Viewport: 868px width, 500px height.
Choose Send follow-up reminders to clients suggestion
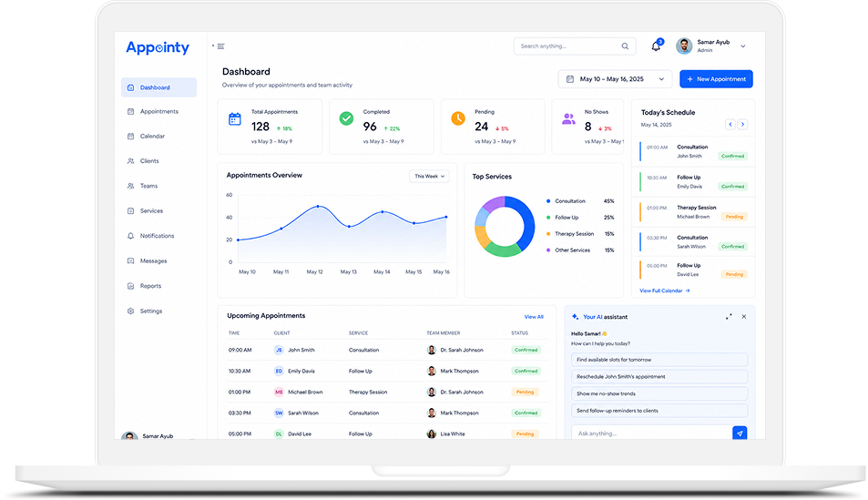coord(659,412)
